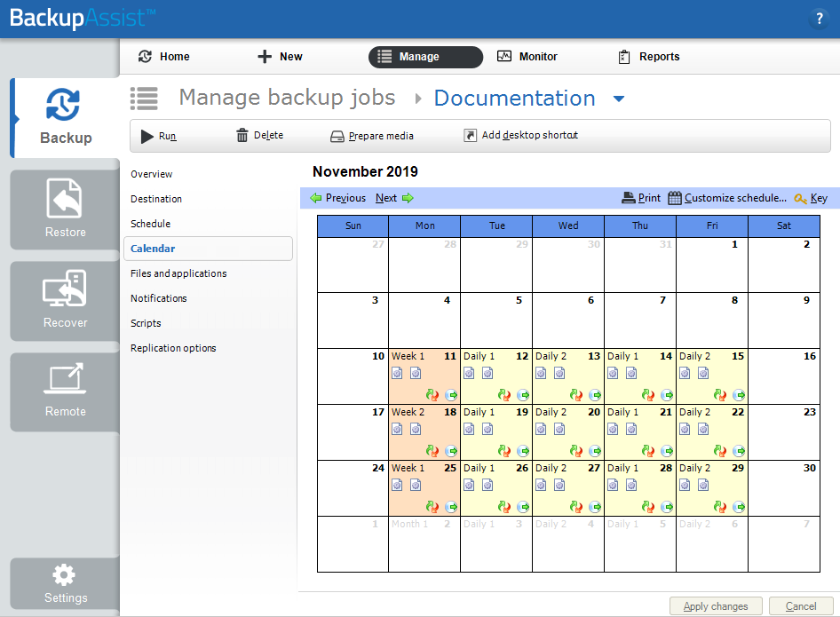Go to Next month

click(393, 198)
